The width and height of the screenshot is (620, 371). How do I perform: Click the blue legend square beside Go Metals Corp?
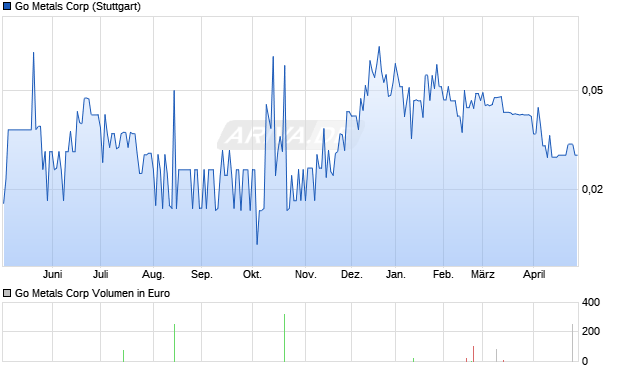tap(7, 7)
